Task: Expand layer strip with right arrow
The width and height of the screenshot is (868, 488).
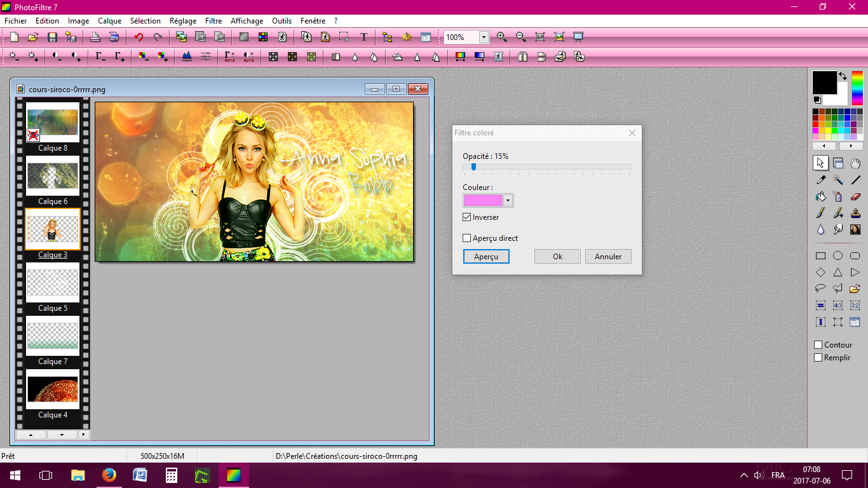Action: (84, 435)
